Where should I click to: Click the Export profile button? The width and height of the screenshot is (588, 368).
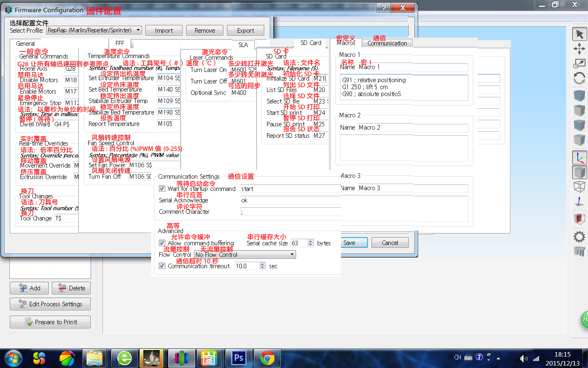(x=245, y=30)
